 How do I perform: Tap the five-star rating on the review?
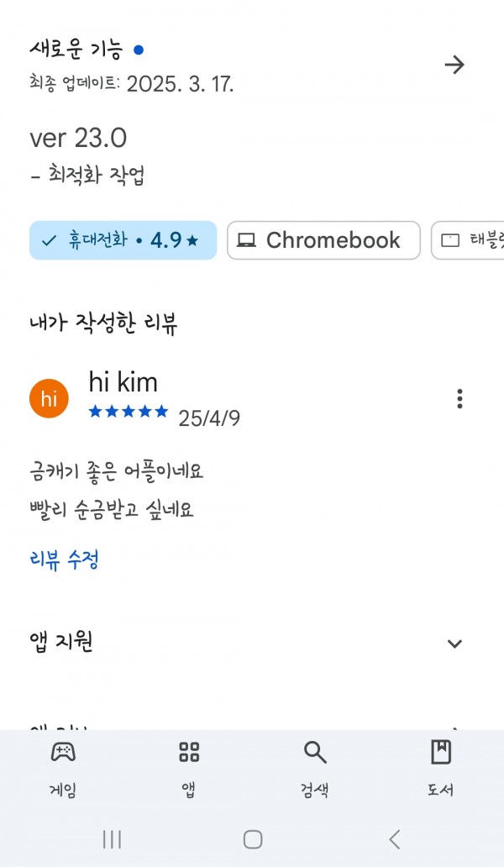(129, 412)
